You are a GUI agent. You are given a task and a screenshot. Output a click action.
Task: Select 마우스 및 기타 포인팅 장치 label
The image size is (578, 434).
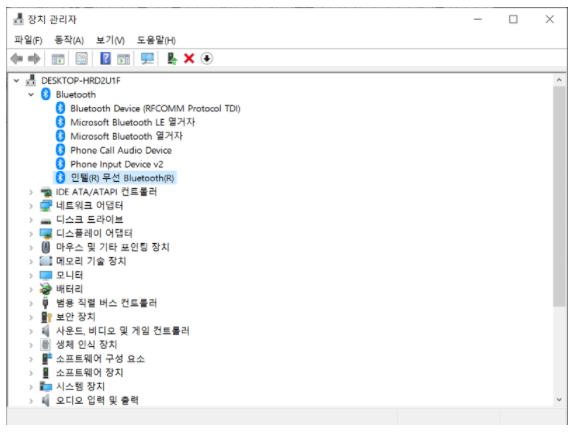point(112,247)
